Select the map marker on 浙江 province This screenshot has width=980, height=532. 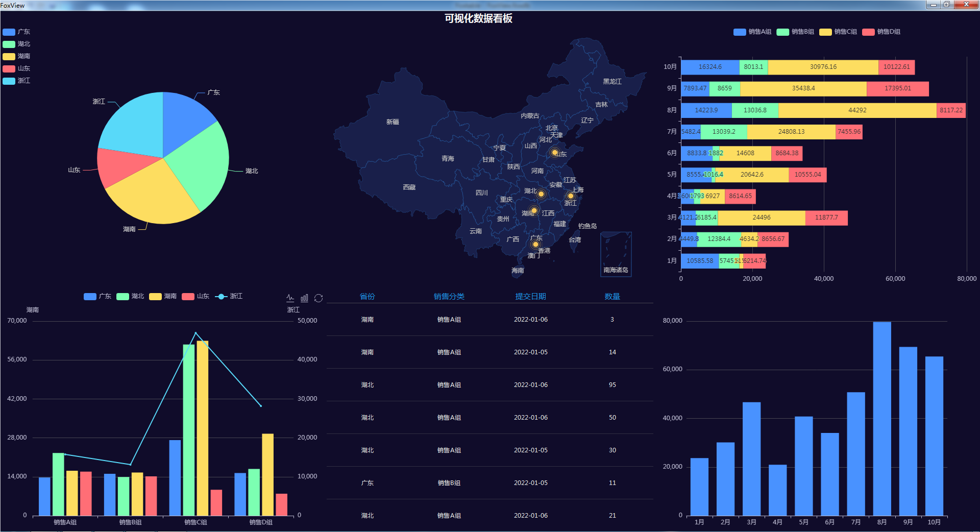(x=571, y=196)
